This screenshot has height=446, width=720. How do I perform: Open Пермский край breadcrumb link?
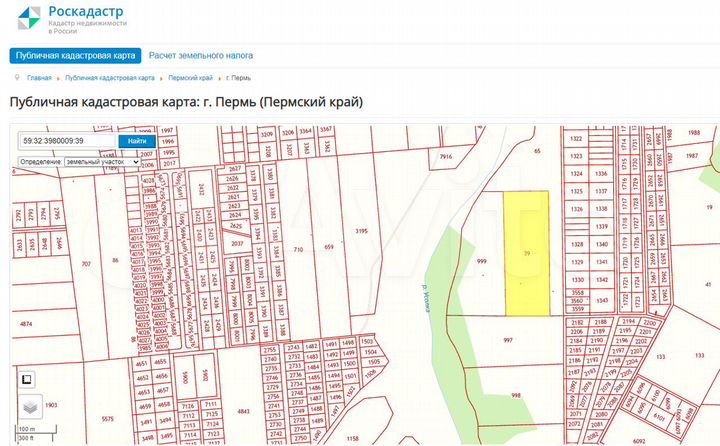[x=191, y=78]
